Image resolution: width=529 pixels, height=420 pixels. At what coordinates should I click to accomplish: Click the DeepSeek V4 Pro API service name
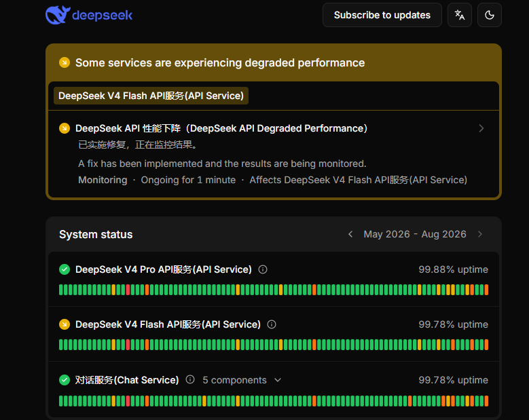pyautogui.click(x=164, y=269)
